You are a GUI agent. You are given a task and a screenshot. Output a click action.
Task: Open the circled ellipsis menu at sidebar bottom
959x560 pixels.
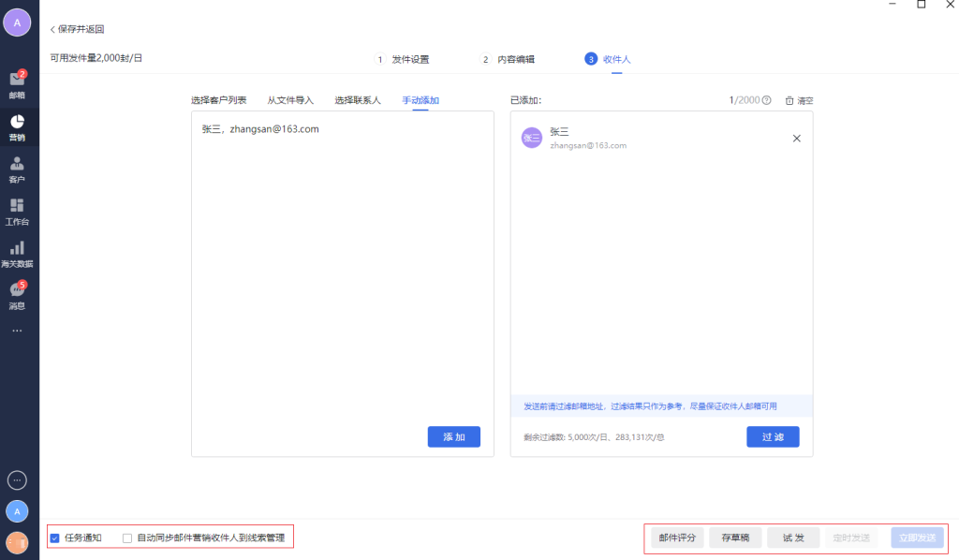tap(17, 480)
